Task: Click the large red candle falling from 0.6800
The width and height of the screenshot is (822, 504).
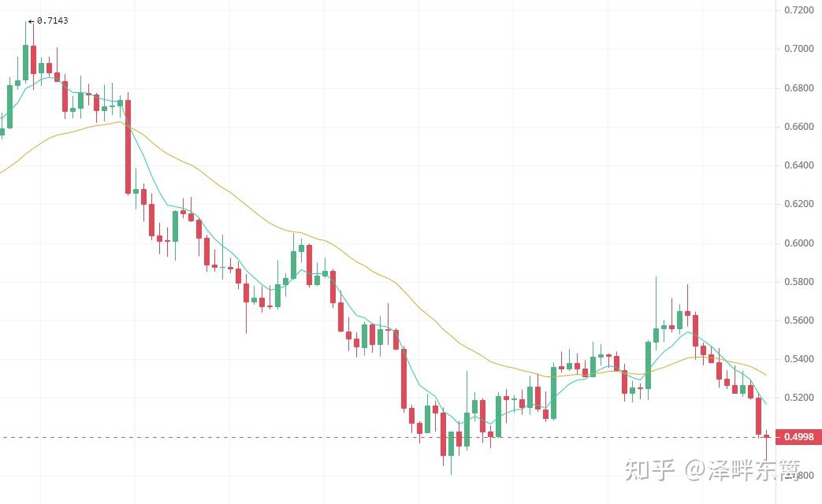Action: 128,146
